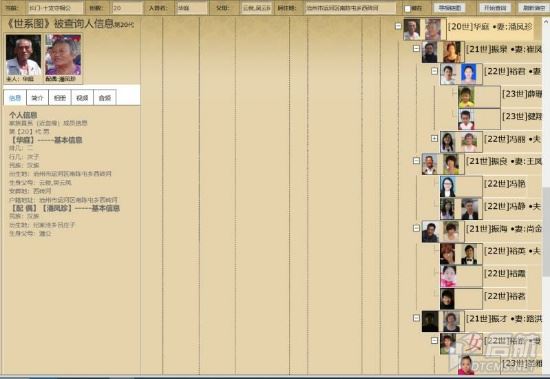Open the 简介 tab
This screenshot has width=550, height=379.
pyautogui.click(x=37, y=98)
